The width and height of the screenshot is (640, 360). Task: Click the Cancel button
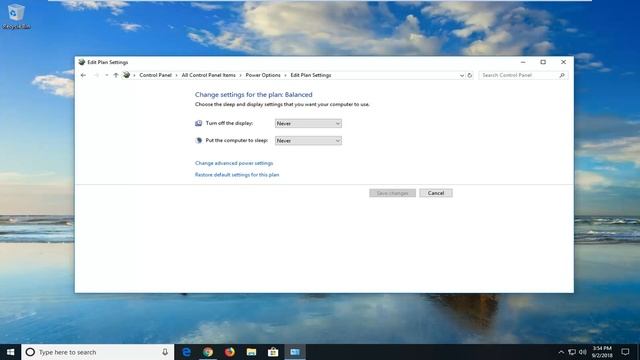[x=436, y=193]
